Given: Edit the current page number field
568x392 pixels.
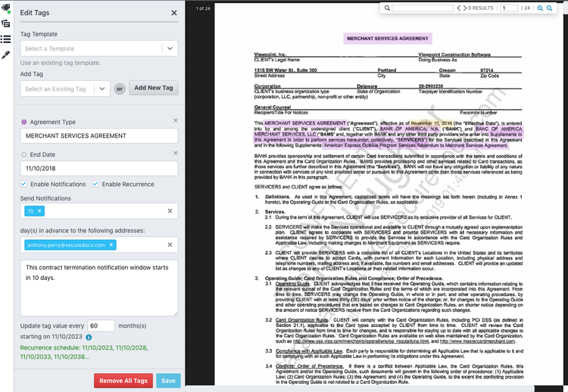Looking at the screenshot, I should coord(509,8).
